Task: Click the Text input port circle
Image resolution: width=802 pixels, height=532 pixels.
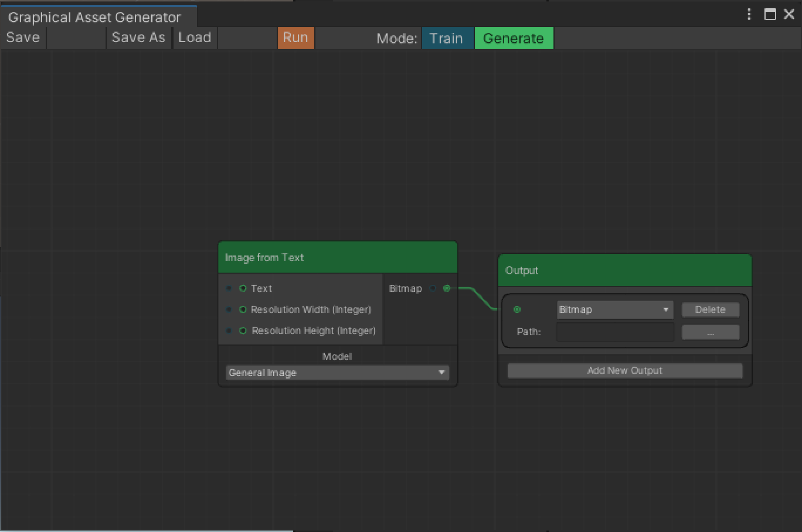Action: point(242,288)
